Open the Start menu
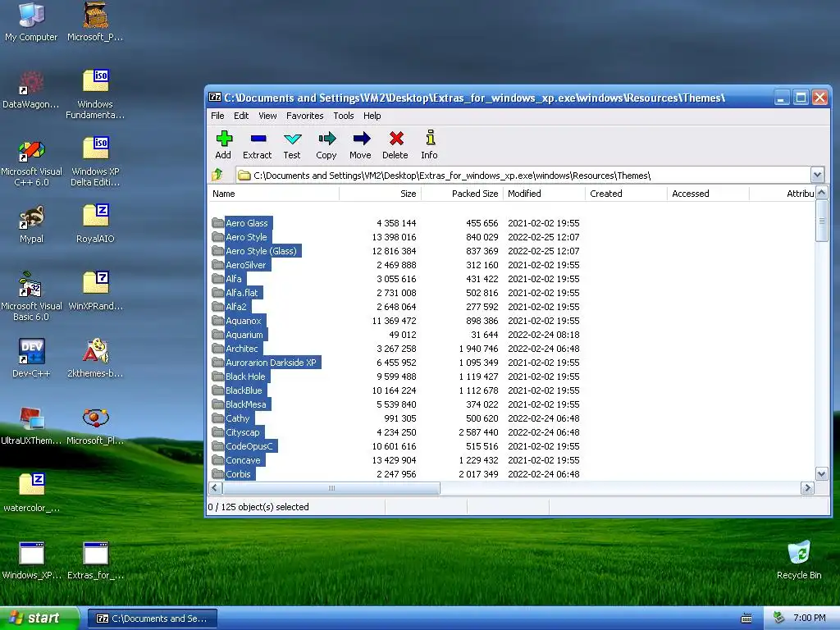This screenshot has width=840, height=630. [39, 618]
